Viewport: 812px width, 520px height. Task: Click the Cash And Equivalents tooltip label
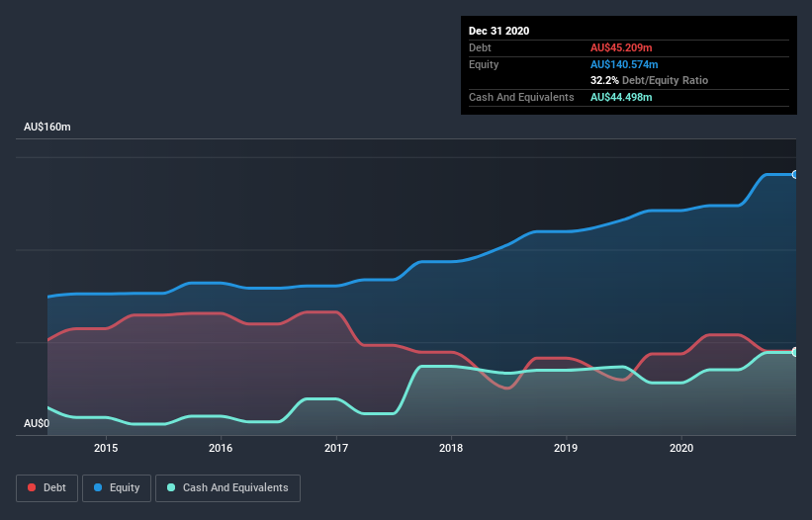pyautogui.click(x=521, y=97)
